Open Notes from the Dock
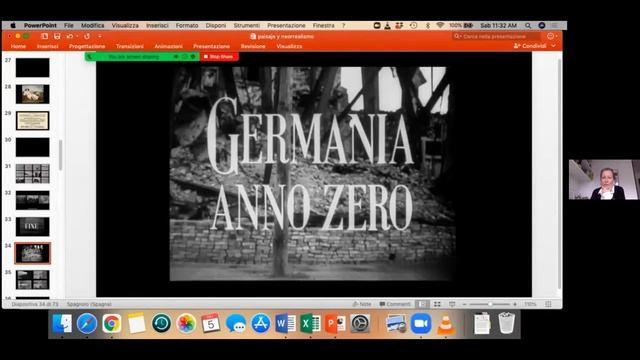Viewport: 640px width, 360px height. (136, 324)
